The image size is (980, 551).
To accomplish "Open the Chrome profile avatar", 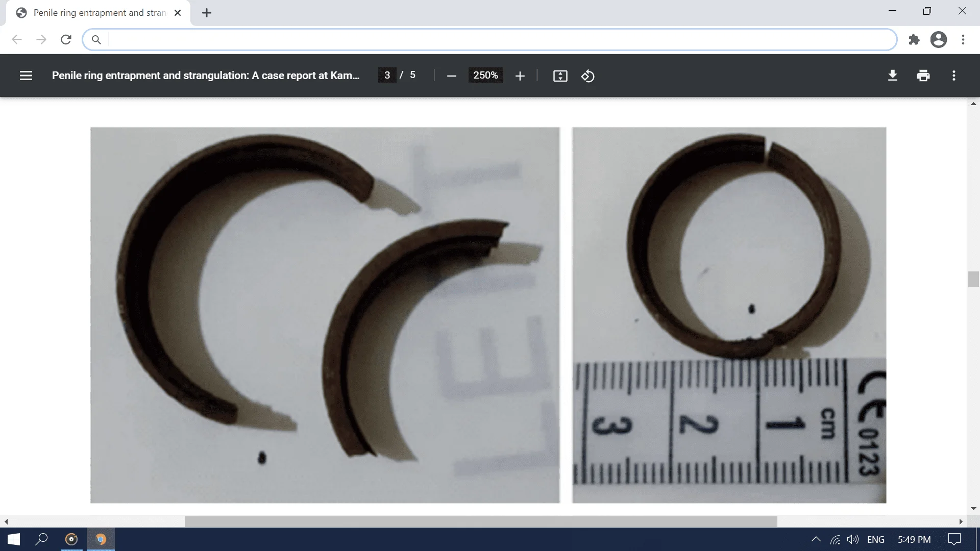I will (938, 40).
